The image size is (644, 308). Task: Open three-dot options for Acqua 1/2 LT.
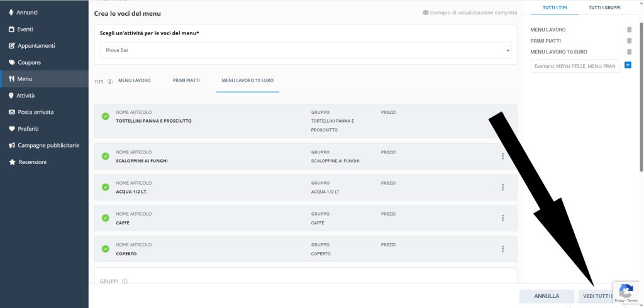point(502,187)
